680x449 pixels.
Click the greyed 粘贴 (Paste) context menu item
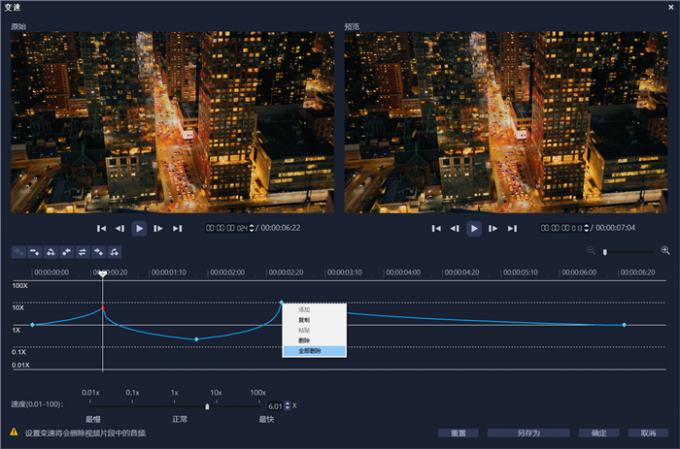point(314,330)
